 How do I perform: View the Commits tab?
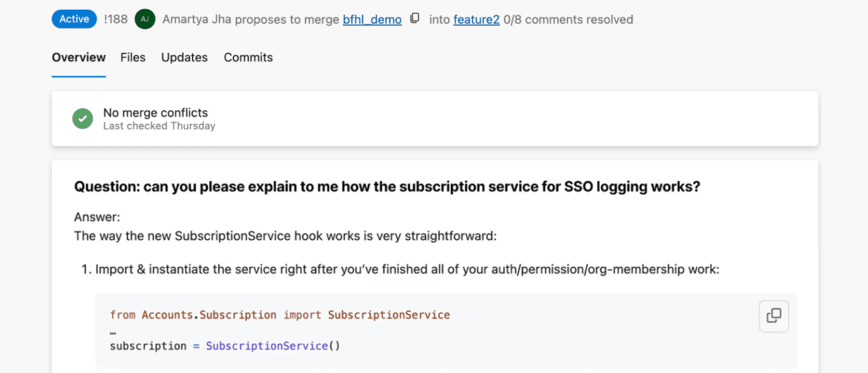point(248,58)
